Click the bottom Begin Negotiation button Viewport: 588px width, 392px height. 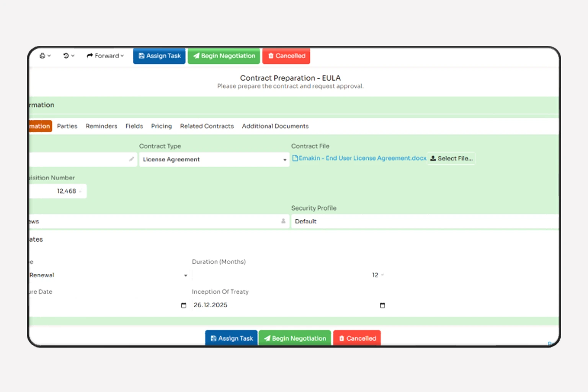tap(295, 338)
